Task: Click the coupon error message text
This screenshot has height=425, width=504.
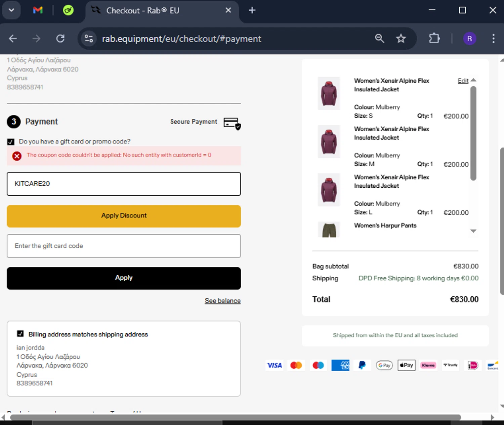Action: pos(119,155)
